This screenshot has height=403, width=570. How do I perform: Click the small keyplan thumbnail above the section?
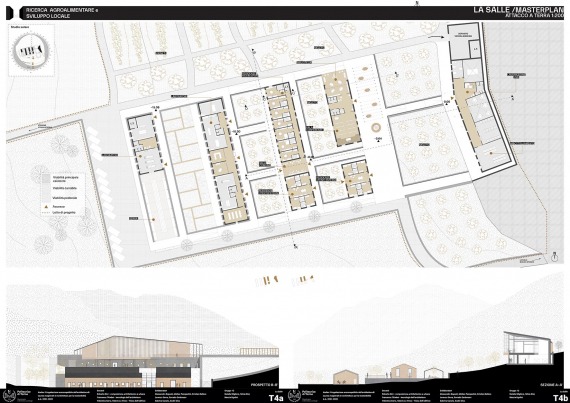(302, 280)
